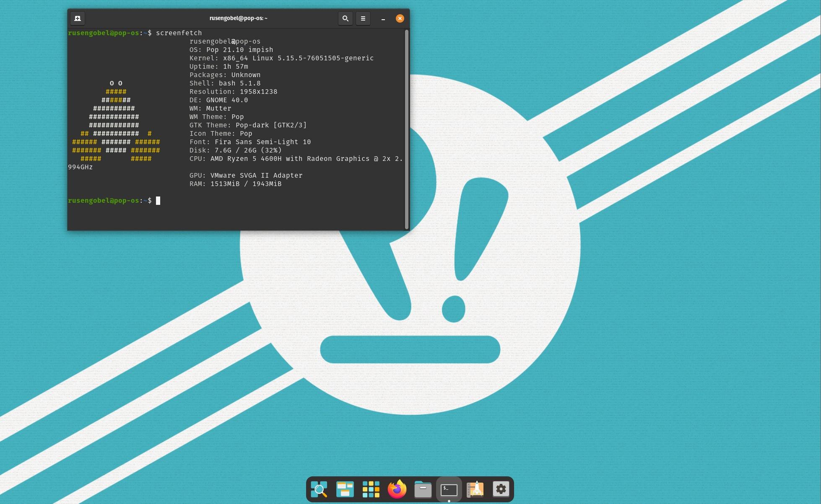Open the Files manager from dock
This screenshot has height=504, width=821.
tap(423, 489)
